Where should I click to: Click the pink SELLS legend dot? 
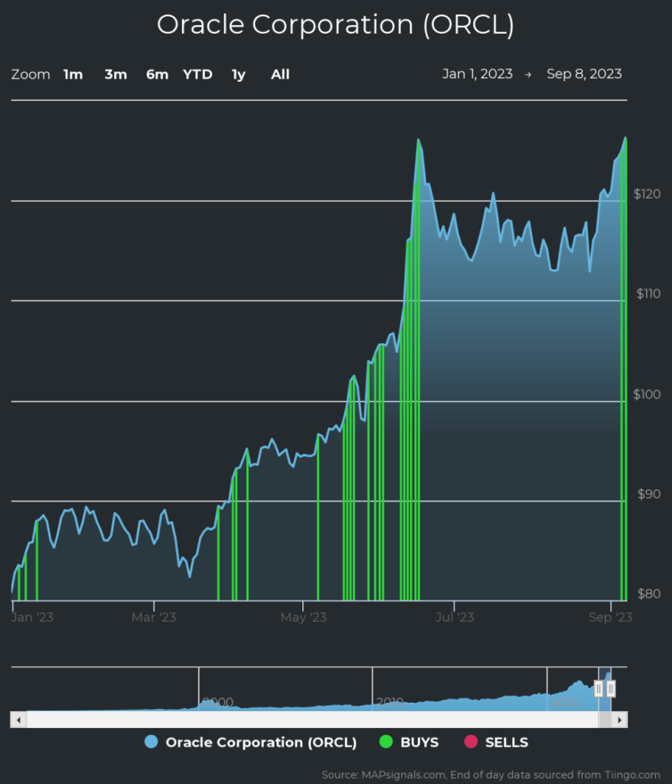point(472,742)
